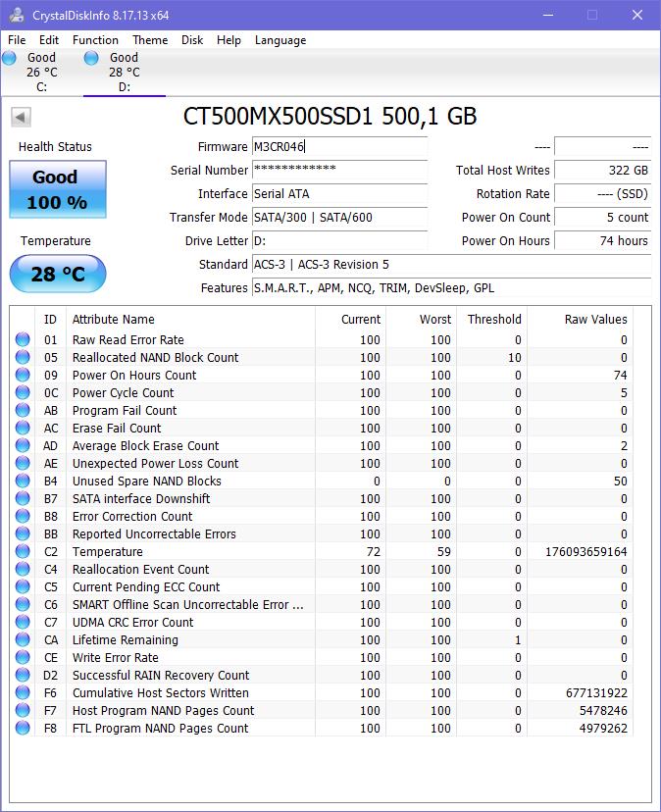This screenshot has height=812, width=661.
Task: Click the Attribute Name column header
Action: 190,319
